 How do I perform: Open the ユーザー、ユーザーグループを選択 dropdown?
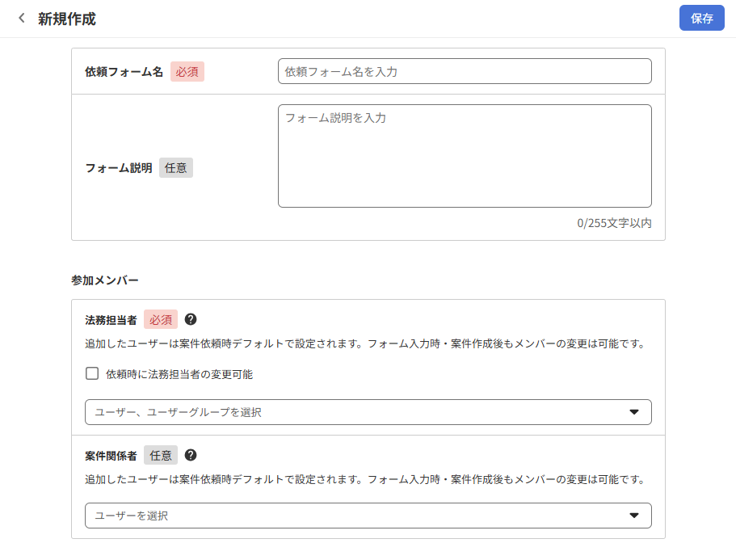(368, 412)
